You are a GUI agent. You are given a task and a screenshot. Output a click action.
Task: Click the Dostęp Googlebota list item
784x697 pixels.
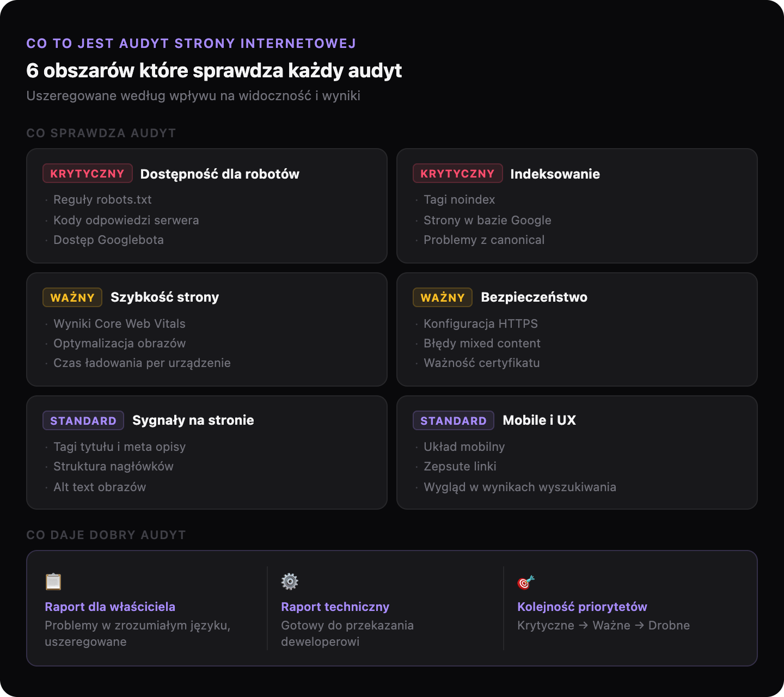pyautogui.click(x=108, y=240)
